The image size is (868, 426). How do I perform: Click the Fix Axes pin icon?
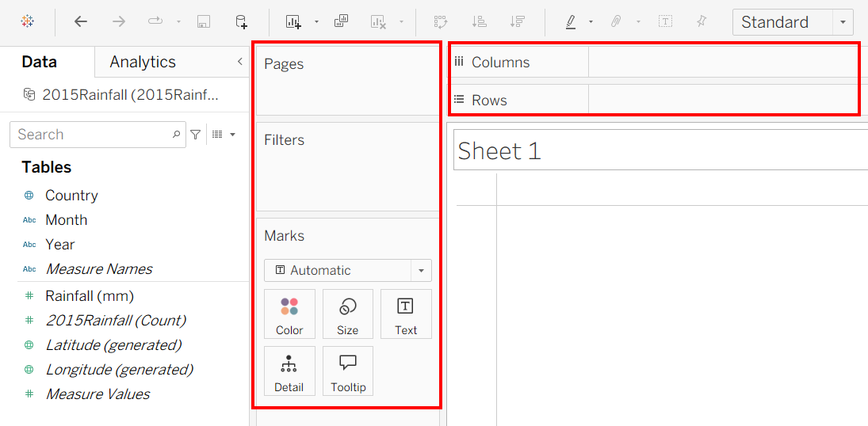pos(702,22)
